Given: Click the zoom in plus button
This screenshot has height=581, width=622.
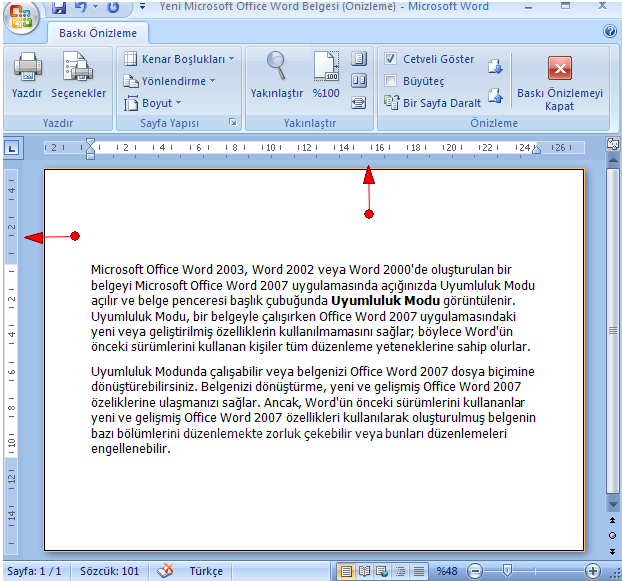Looking at the screenshot, I should pyautogui.click(x=593, y=571).
